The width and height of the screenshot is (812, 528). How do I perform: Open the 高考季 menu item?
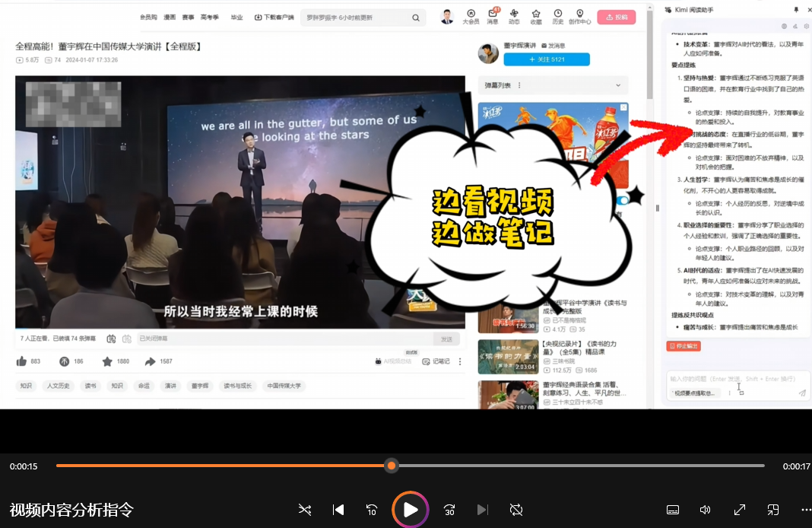209,17
